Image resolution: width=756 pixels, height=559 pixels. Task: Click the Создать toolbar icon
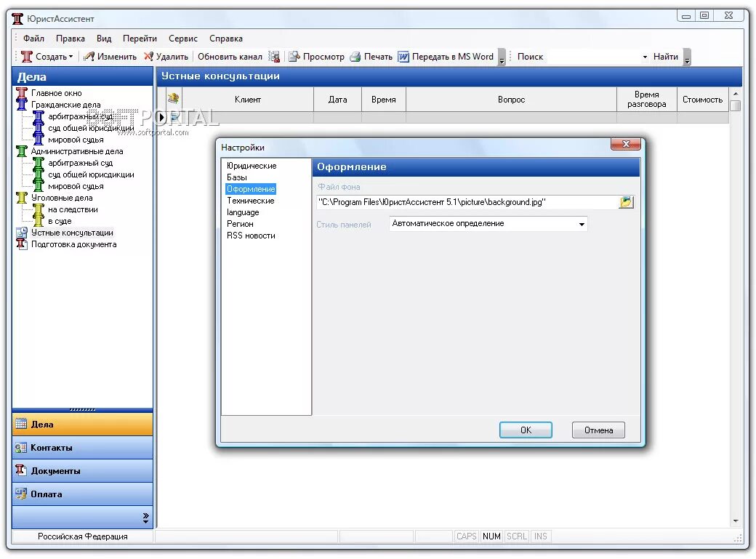[x=26, y=57]
